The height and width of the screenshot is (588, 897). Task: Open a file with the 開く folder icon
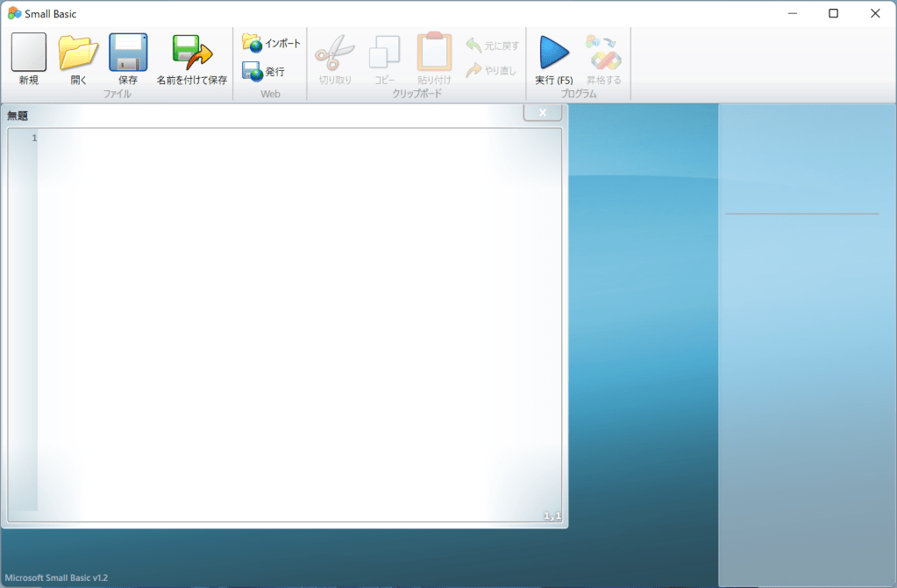[78, 53]
